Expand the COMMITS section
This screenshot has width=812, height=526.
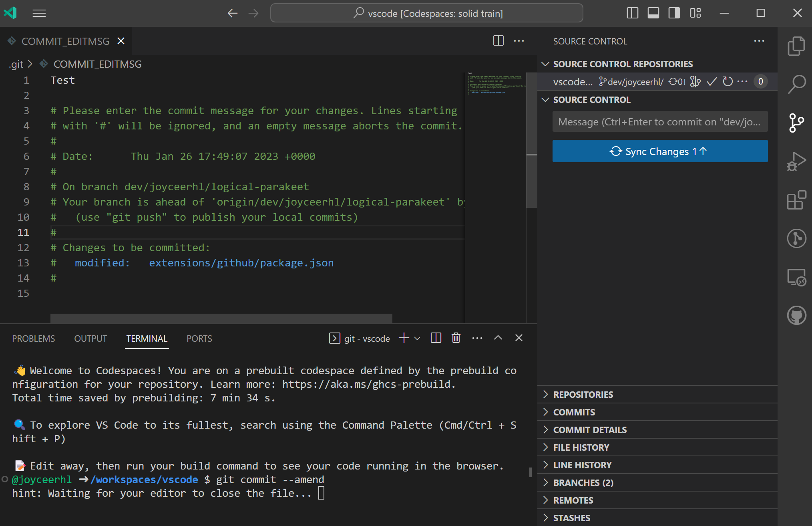click(573, 412)
